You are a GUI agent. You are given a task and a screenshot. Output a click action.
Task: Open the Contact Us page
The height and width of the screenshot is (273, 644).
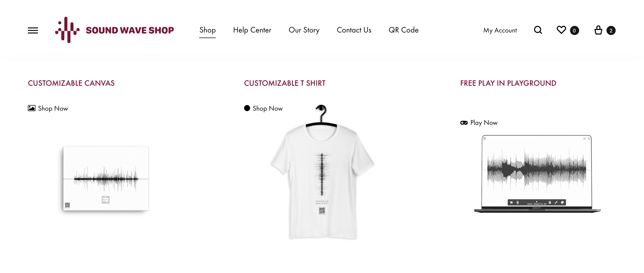(x=354, y=30)
